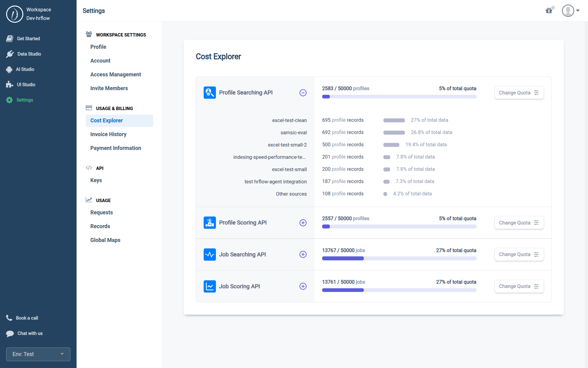Click the Profile Searching API magnifier icon
Image resolution: width=588 pixels, height=368 pixels.
[209, 93]
